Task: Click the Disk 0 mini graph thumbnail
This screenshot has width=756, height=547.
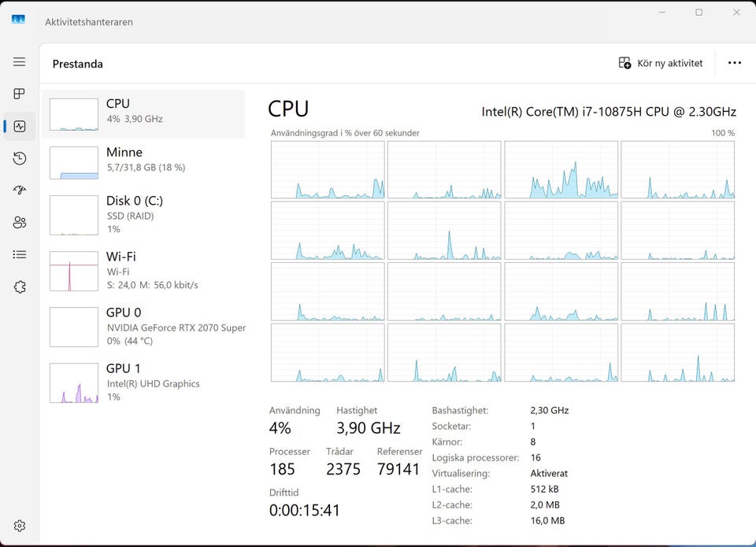Action: [x=74, y=215]
